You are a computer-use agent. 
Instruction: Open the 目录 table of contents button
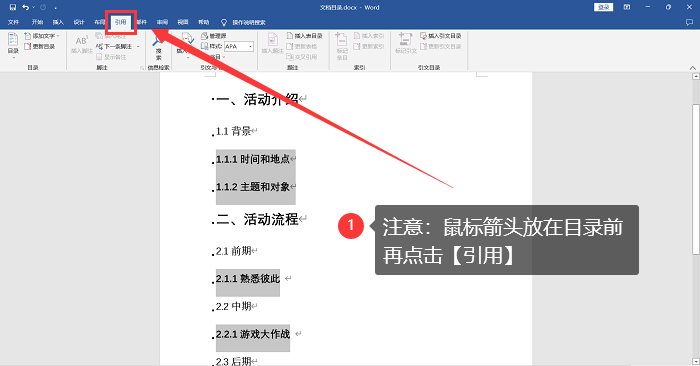coord(13,45)
